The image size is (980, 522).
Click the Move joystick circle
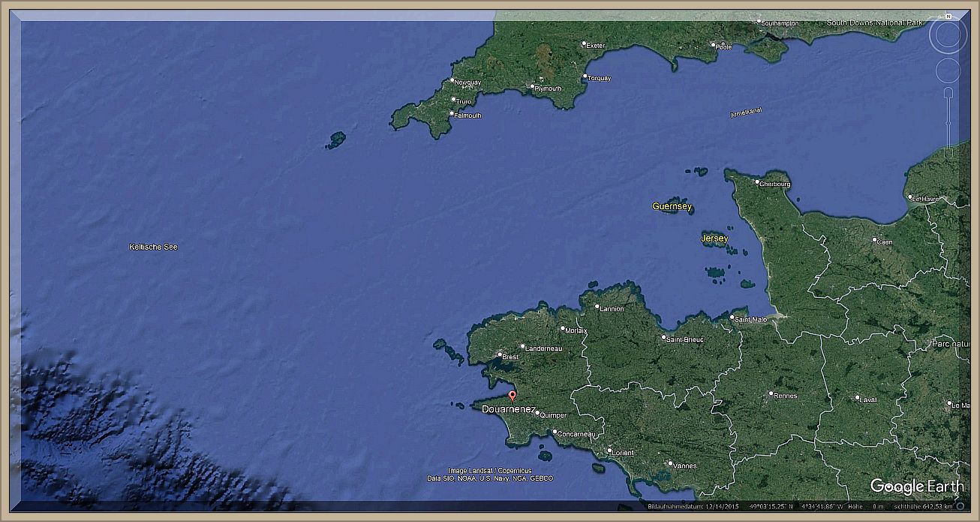point(948,70)
